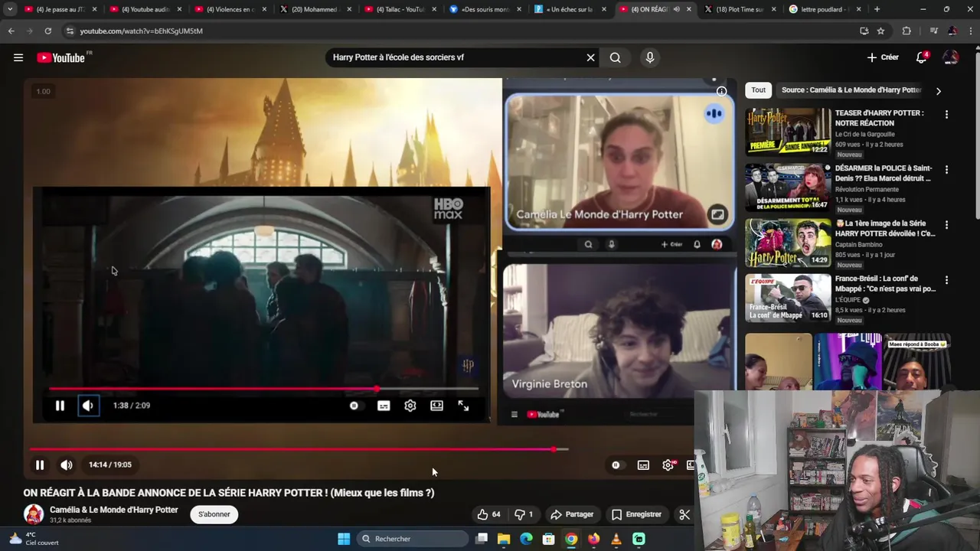Open options for La 1ère image video
Viewport: 980px width, 551px height.
tap(946, 225)
